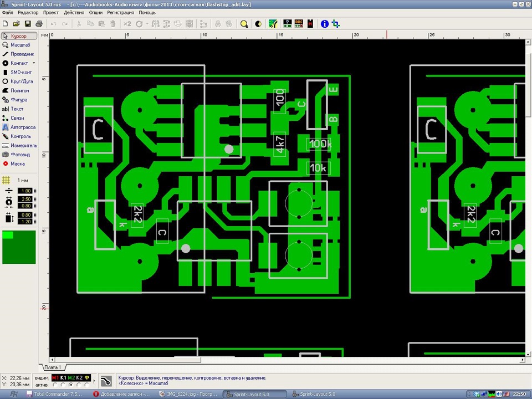Click layer help question mark
532x399 pixels.
(94, 381)
